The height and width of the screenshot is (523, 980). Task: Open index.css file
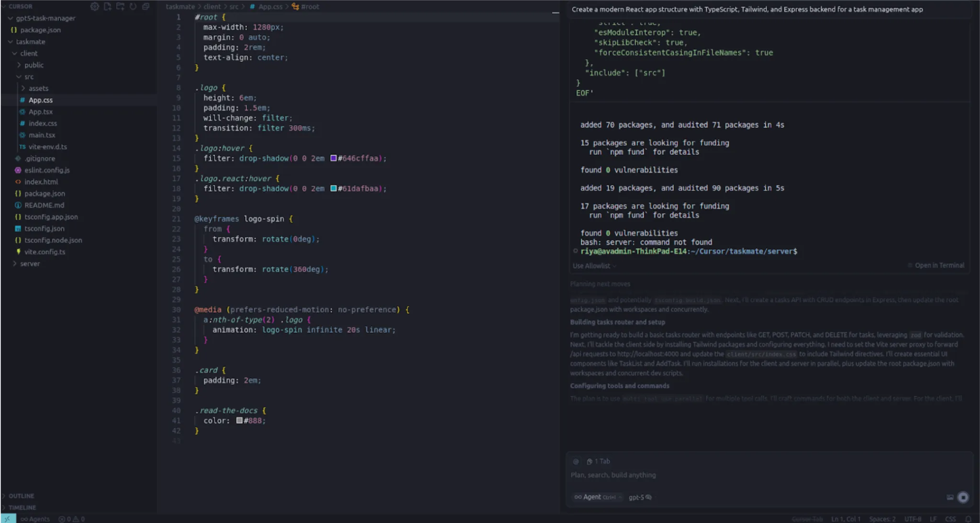coord(43,123)
